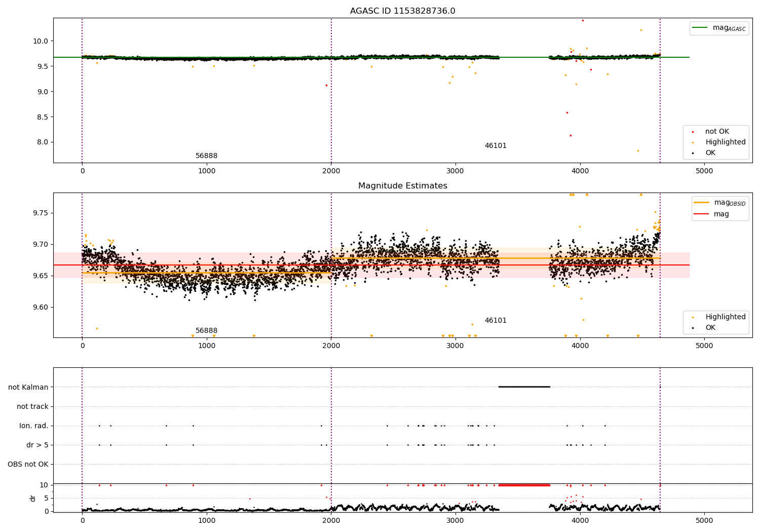Click the plot title AGASC ID 1153828736.0
The width and height of the screenshot is (760, 532).
[402, 11]
